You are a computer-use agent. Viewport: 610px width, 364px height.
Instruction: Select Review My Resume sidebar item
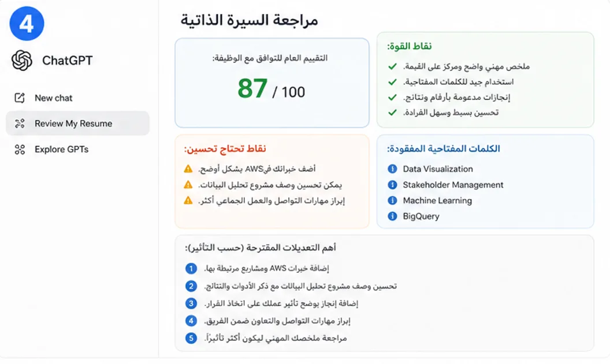tap(78, 123)
